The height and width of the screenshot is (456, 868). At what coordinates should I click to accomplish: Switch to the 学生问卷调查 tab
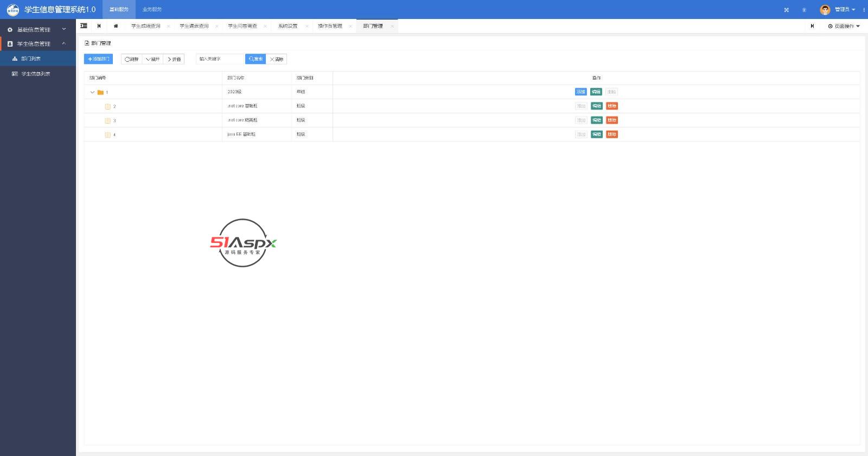[242, 26]
